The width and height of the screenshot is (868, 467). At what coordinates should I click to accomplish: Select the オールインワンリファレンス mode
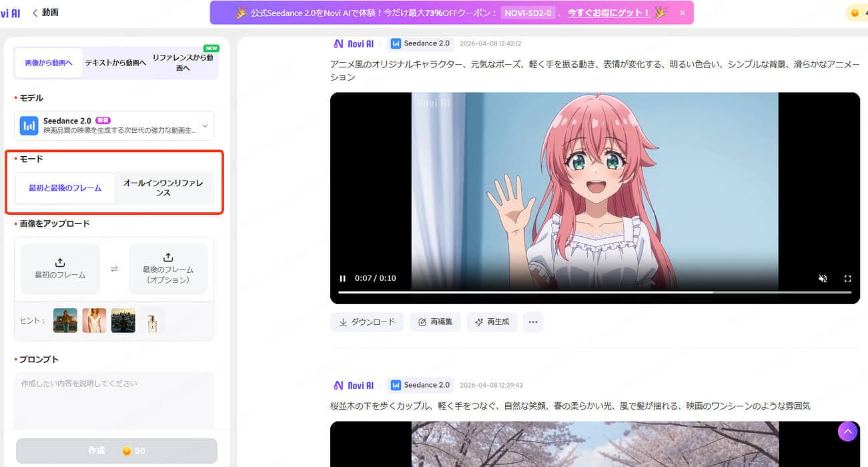pyautogui.click(x=163, y=188)
